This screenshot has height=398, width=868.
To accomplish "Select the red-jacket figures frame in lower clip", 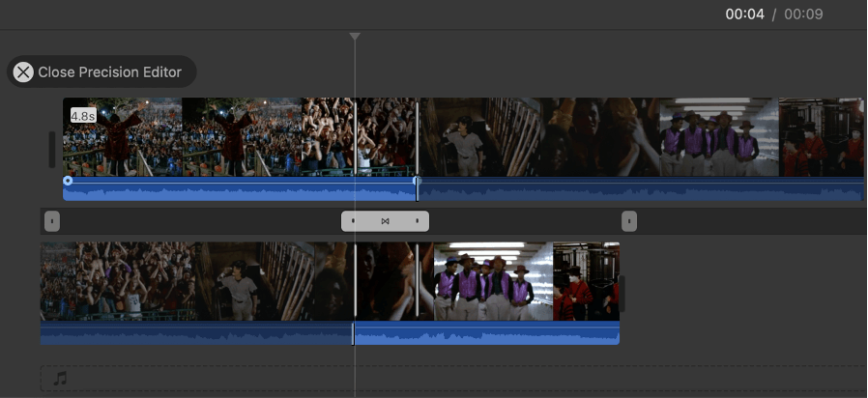I will coord(586,281).
